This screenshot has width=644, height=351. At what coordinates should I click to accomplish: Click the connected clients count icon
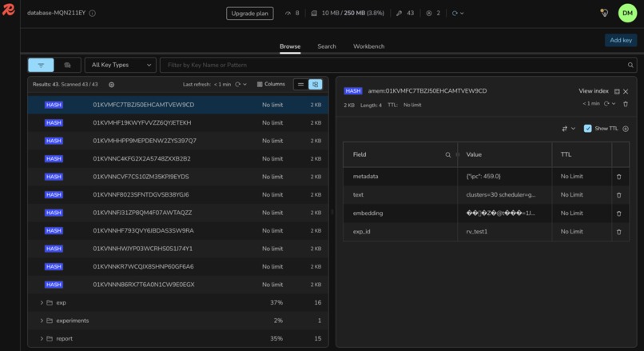pyautogui.click(x=429, y=13)
